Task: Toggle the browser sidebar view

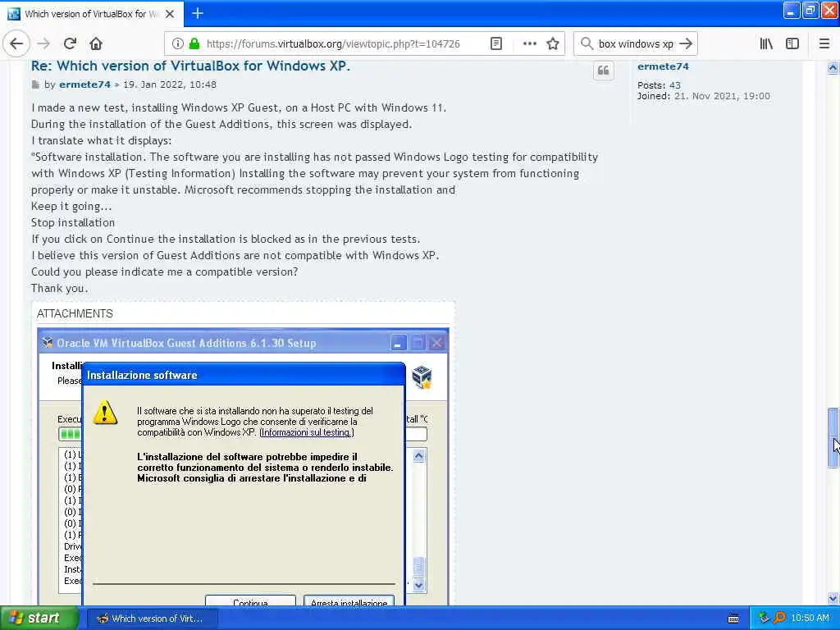Action: (x=792, y=43)
